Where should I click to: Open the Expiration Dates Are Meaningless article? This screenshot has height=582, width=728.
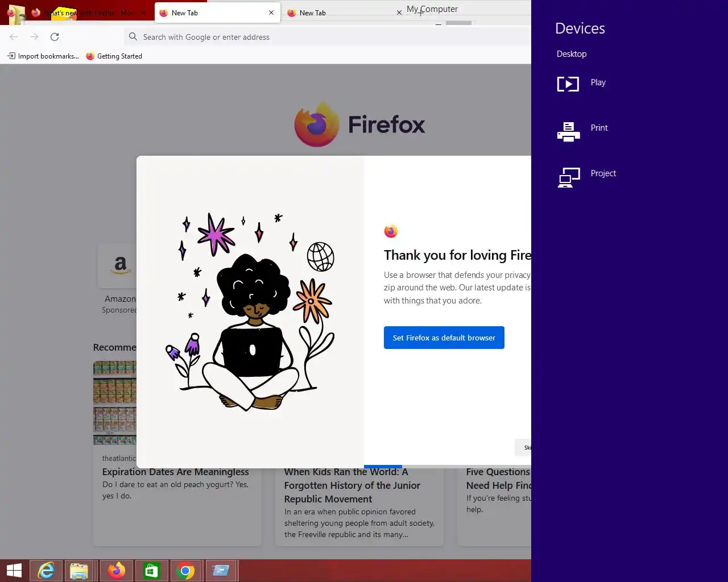tap(175, 472)
